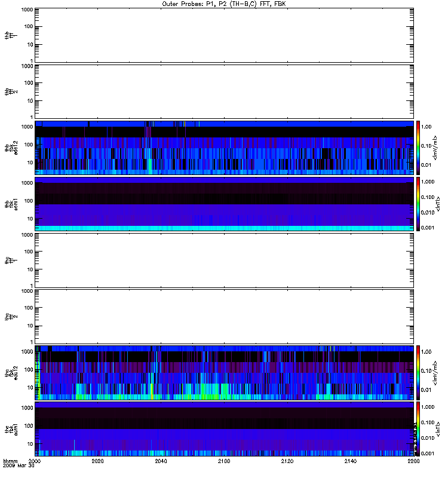Click the '1000' y-axis tick of thb fbk edc12 panel
448x478 pixels.
click(x=27, y=127)
